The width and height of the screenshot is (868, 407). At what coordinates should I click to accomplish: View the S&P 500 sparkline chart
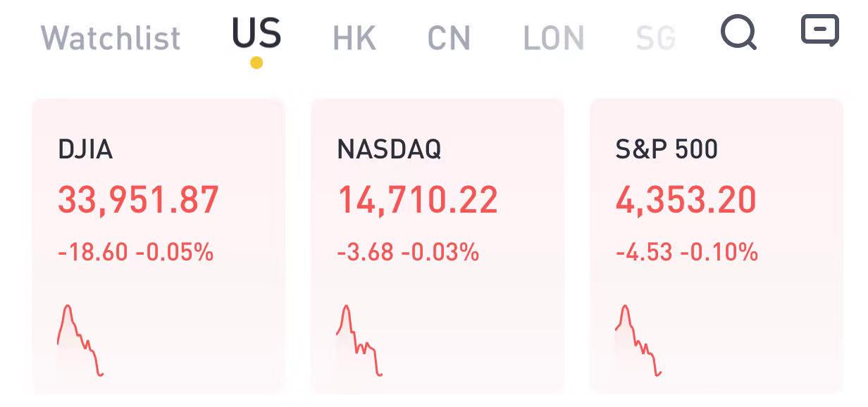[x=638, y=340]
